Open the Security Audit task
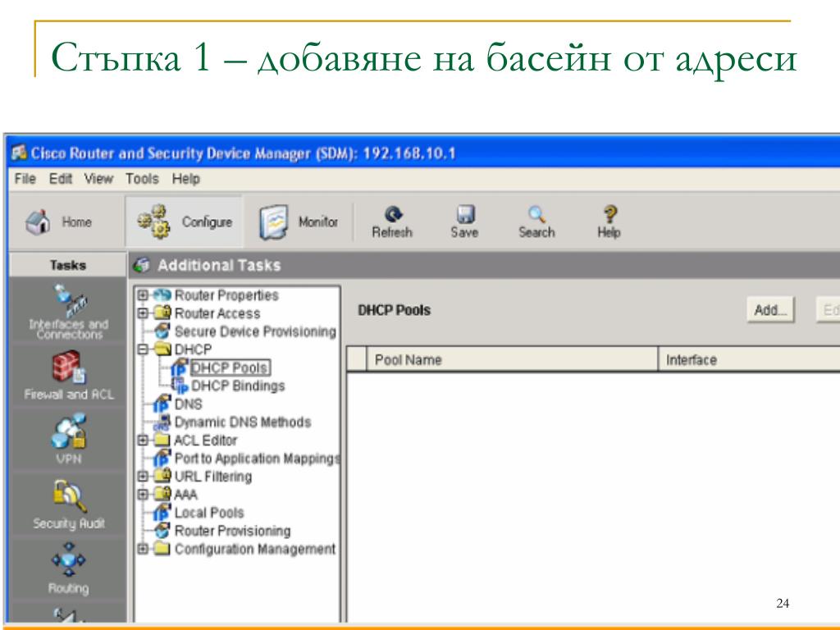This screenshot has width=840, height=630. tap(69, 504)
